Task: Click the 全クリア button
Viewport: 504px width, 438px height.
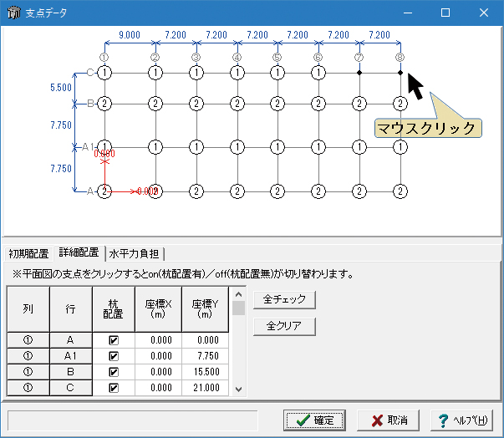Action: [284, 327]
